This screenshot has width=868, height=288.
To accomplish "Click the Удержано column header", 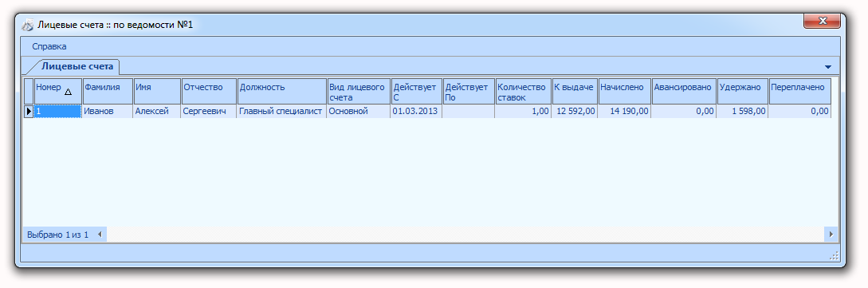I will click(743, 91).
